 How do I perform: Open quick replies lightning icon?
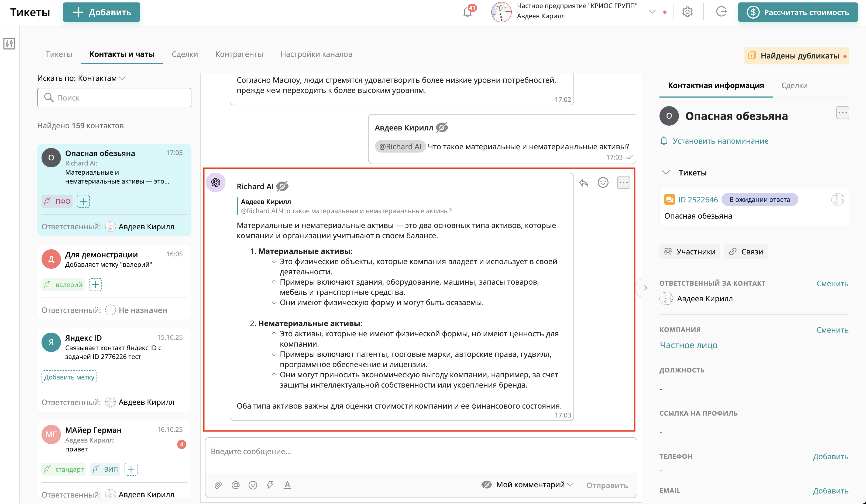[270, 485]
